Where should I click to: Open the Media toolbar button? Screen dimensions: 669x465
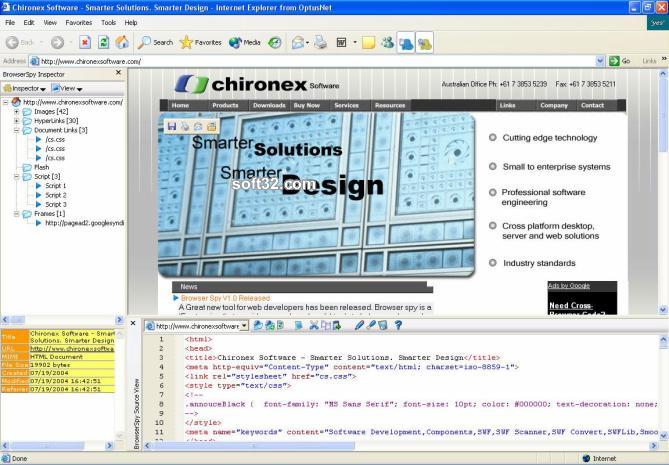click(x=244, y=42)
